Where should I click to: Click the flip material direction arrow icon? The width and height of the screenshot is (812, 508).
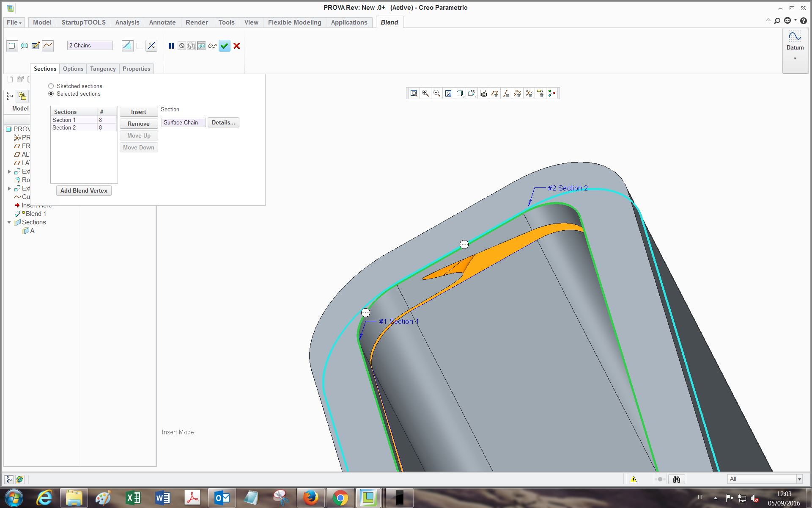tap(151, 46)
